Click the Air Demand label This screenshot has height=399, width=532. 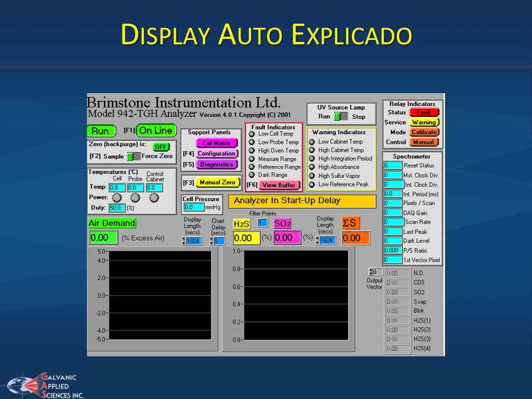pos(112,223)
